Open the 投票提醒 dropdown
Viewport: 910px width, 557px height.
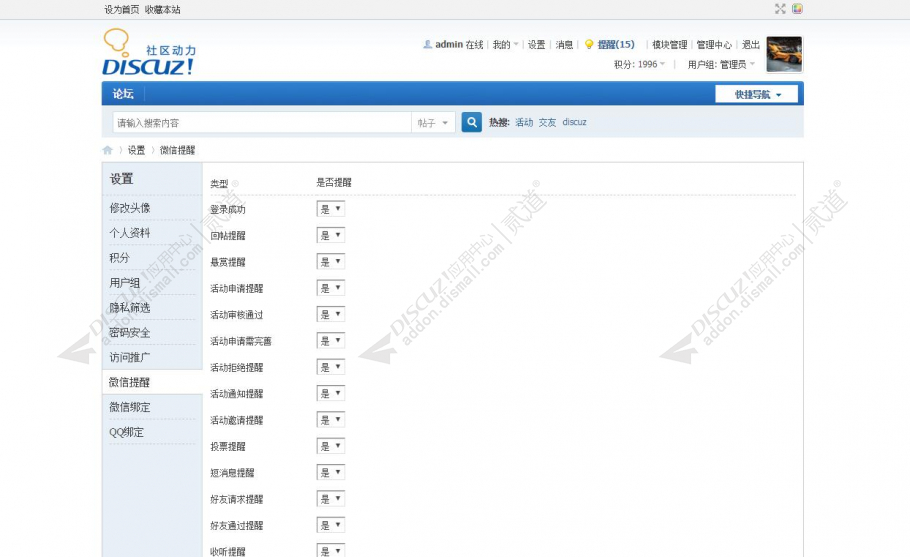click(x=331, y=446)
